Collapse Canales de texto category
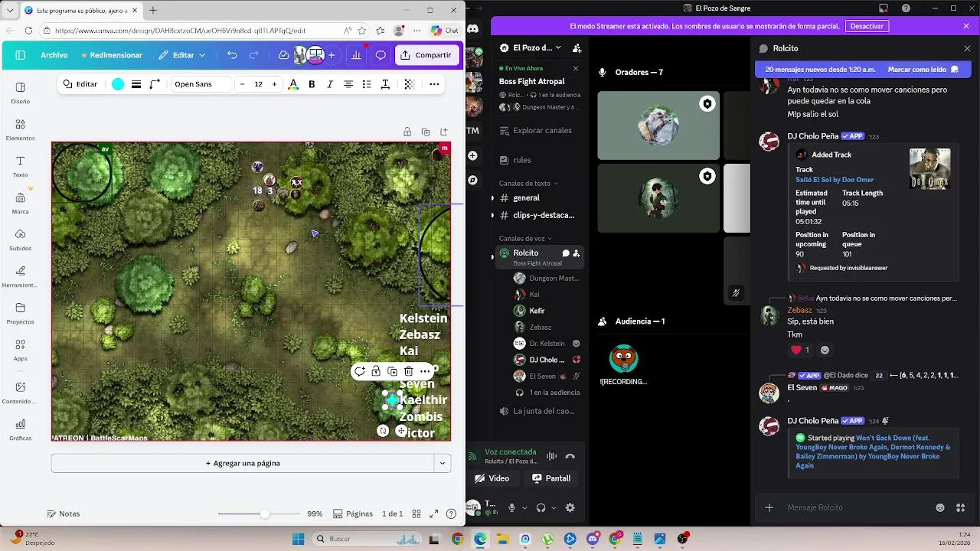 pyautogui.click(x=528, y=184)
